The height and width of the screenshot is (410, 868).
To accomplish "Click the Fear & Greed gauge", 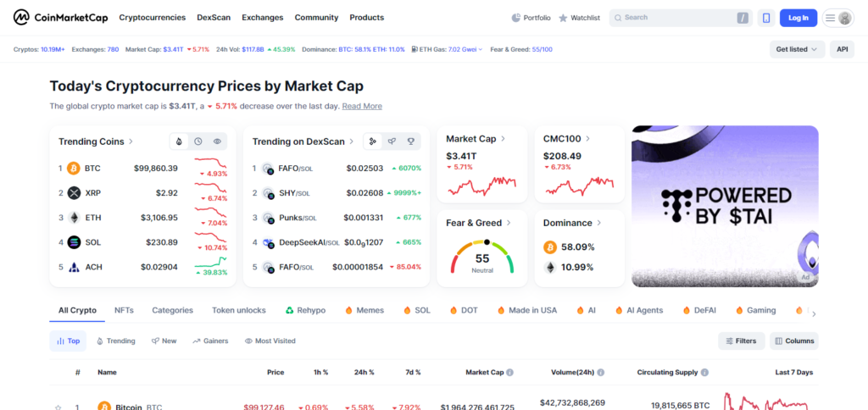I will click(x=482, y=257).
